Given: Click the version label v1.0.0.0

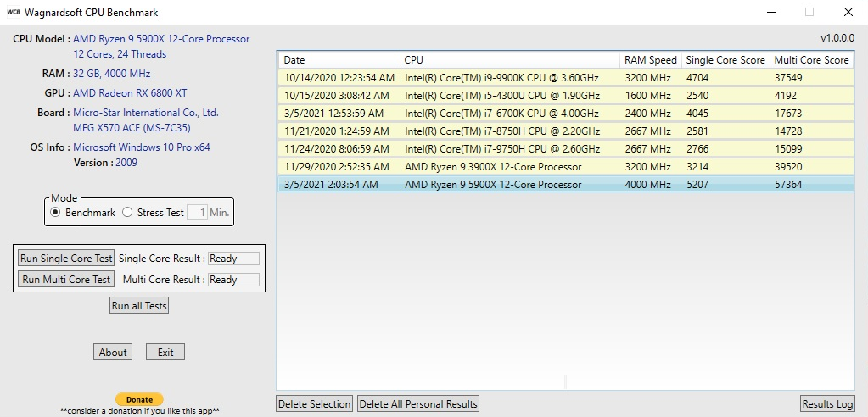Looking at the screenshot, I should (x=837, y=38).
